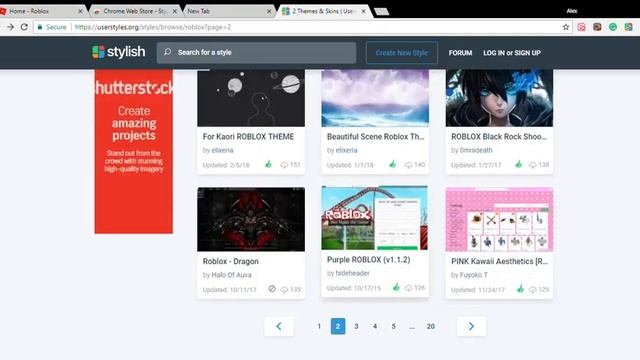
Task: Select current page 2
Action: pyautogui.click(x=338, y=326)
